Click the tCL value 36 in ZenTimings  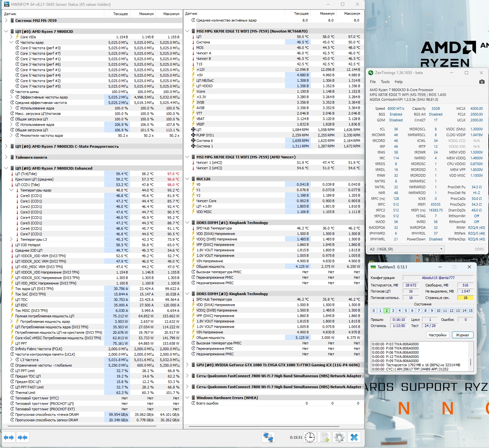click(x=396, y=129)
